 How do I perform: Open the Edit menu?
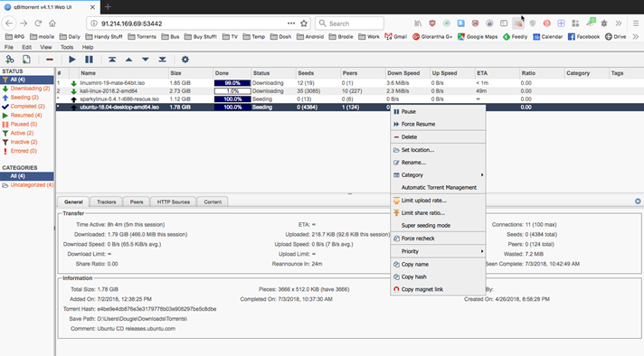point(27,47)
